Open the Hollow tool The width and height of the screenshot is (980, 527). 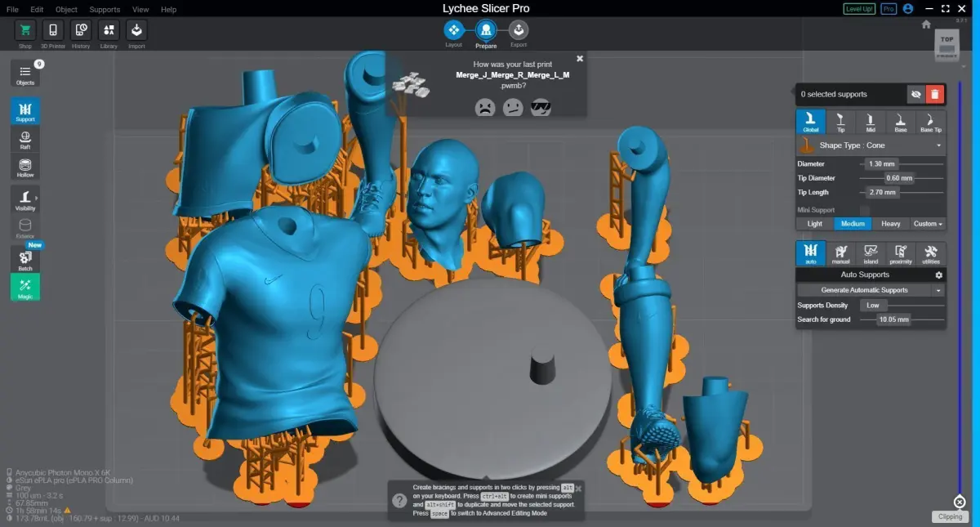click(x=25, y=167)
